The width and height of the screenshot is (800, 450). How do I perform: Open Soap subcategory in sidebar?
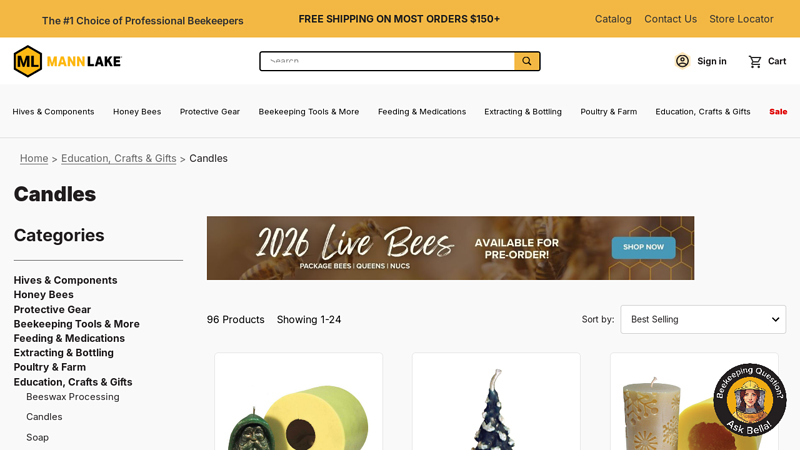tap(37, 437)
